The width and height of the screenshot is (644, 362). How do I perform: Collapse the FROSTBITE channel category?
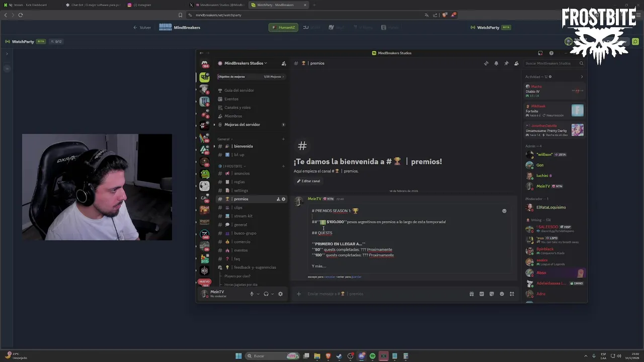(232, 166)
